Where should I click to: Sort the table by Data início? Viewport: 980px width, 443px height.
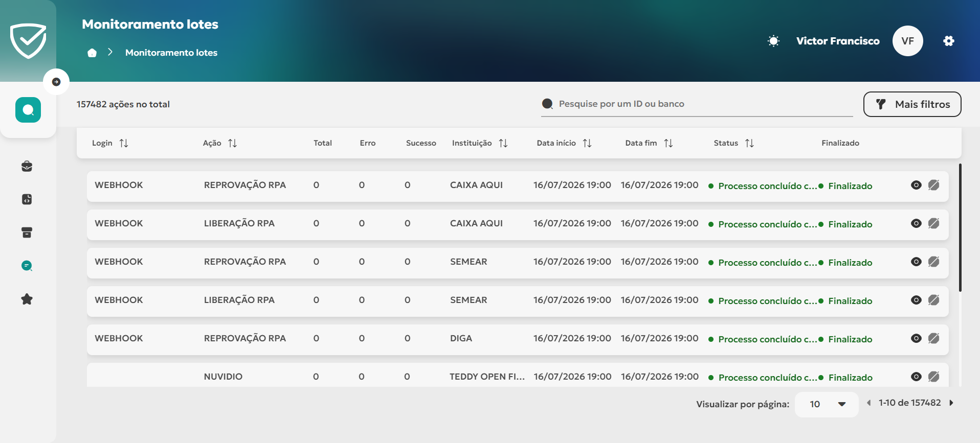pos(587,143)
